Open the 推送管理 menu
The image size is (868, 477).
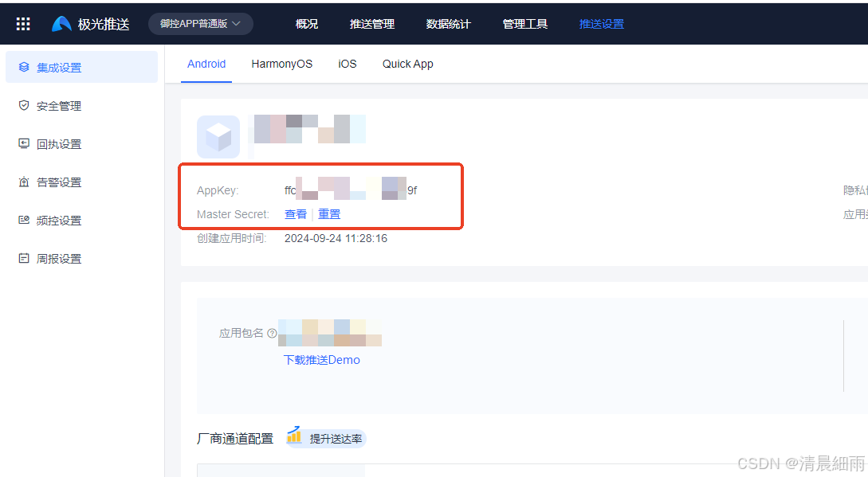coord(372,24)
